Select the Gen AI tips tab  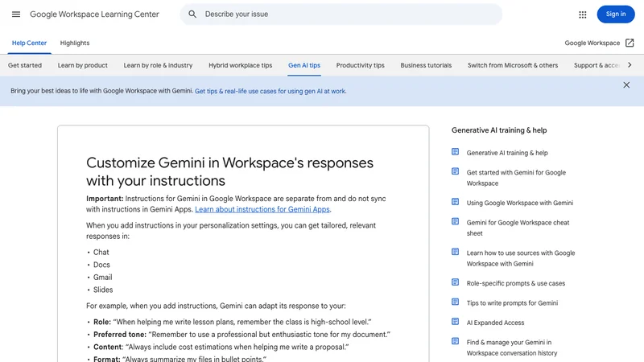[x=304, y=65]
